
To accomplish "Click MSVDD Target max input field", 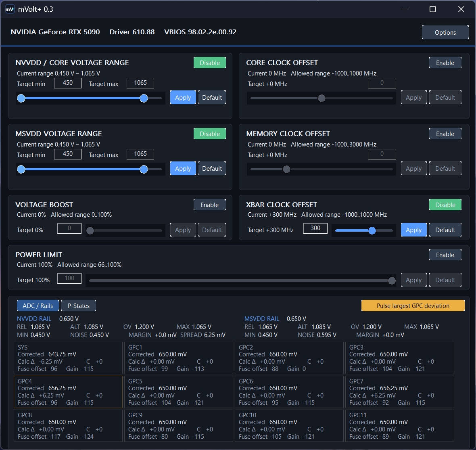I will pyautogui.click(x=140, y=154).
